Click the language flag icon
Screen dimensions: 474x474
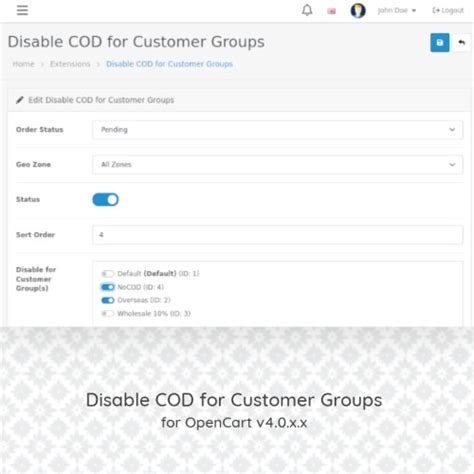pyautogui.click(x=331, y=11)
